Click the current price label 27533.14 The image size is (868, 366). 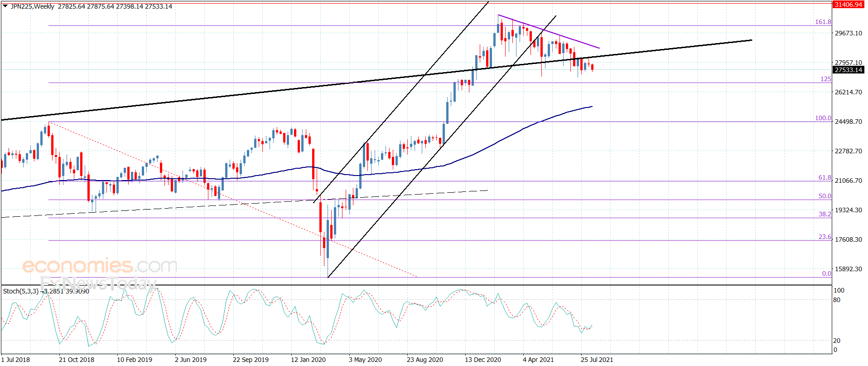point(848,70)
